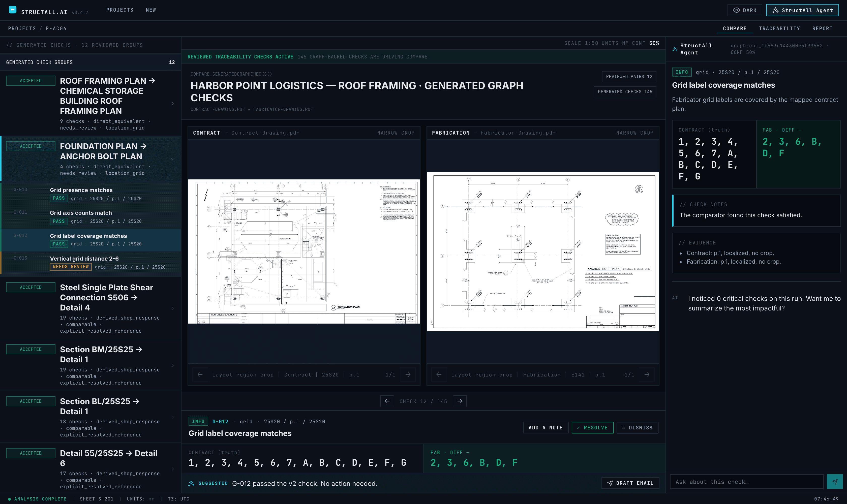Switch to the COMPARE tab
847x504 pixels.
[735, 28]
